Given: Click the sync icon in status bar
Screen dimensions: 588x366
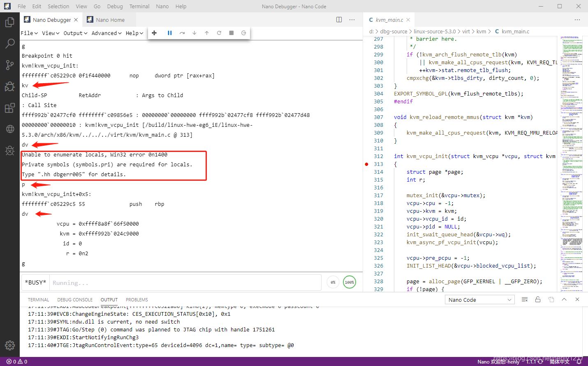Looking at the screenshot, I should (540, 361).
